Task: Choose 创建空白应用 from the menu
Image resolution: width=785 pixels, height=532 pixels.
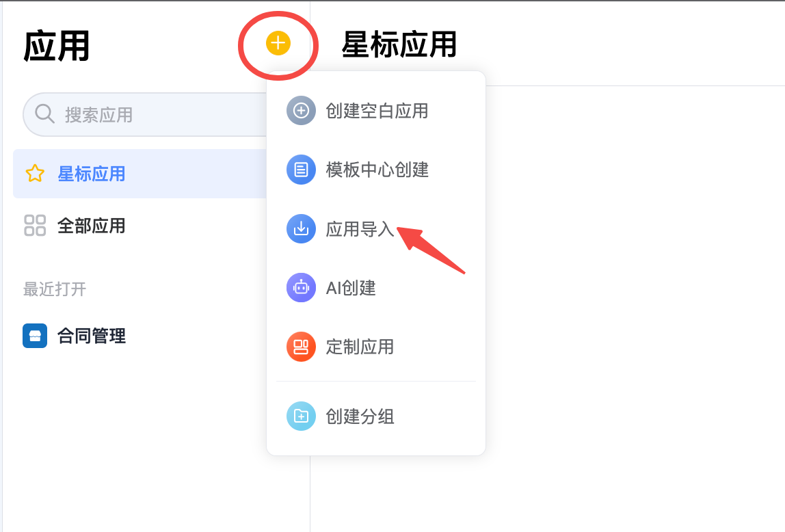Action: point(376,111)
